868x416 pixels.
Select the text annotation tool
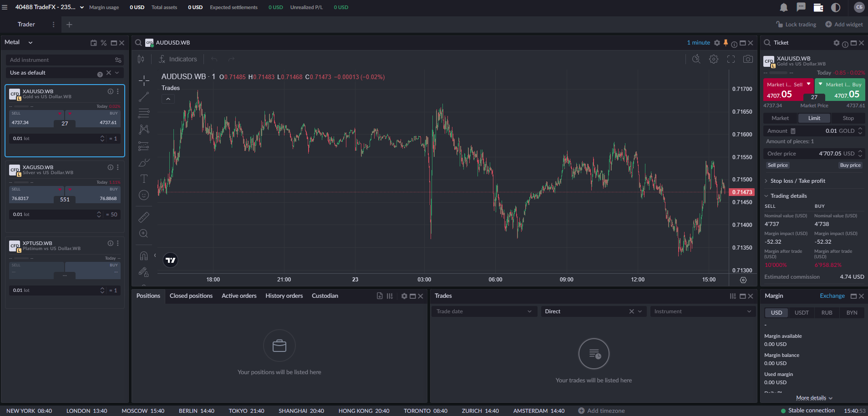click(144, 179)
